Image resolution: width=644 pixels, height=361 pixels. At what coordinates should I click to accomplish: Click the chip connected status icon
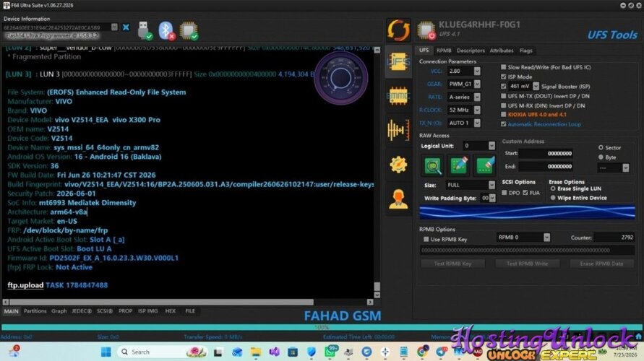[189, 31]
